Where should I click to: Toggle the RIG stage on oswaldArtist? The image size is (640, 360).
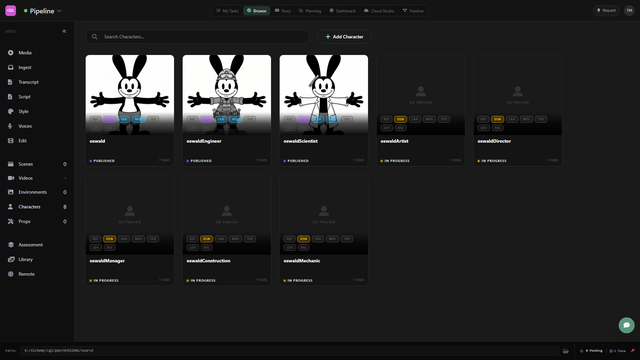(400, 128)
